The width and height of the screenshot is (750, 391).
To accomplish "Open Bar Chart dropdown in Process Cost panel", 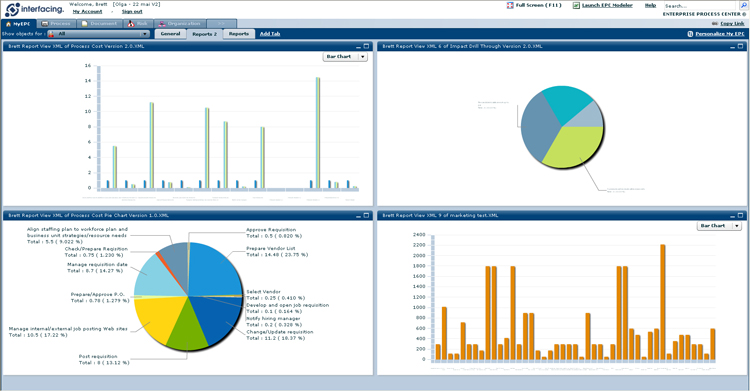I will coord(345,56).
